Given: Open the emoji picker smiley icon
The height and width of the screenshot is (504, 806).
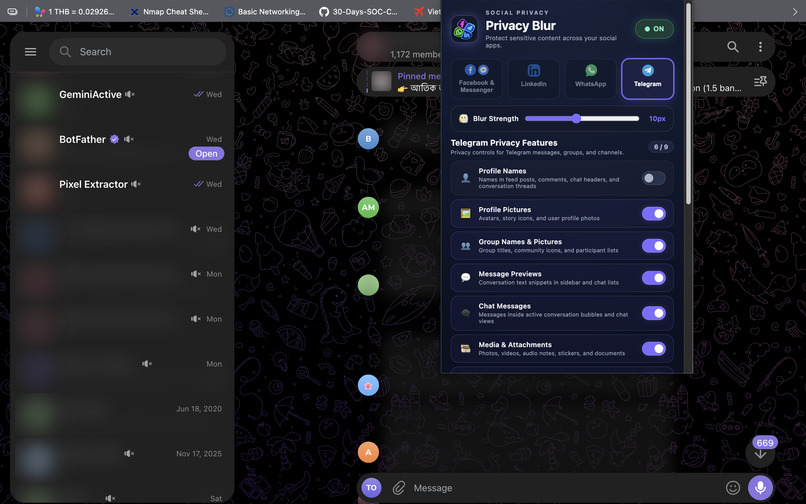Looking at the screenshot, I should [x=732, y=488].
